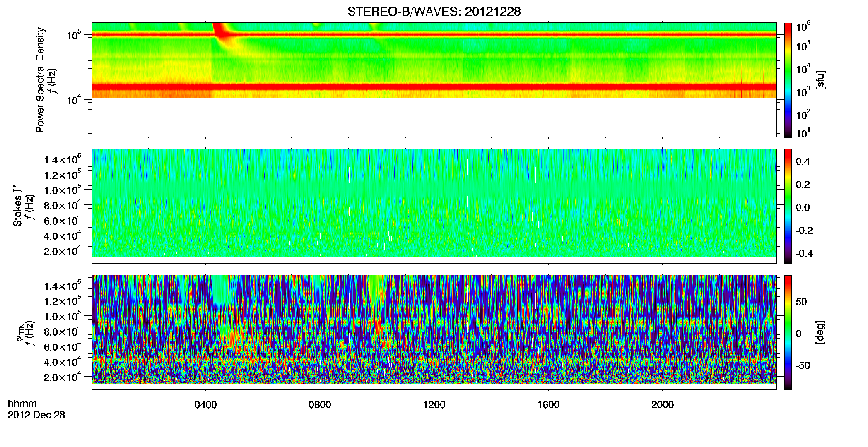The width and height of the screenshot is (868, 447).
Task: Click the [deg] unit label by the bottom color bar
Action: pyautogui.click(x=820, y=332)
